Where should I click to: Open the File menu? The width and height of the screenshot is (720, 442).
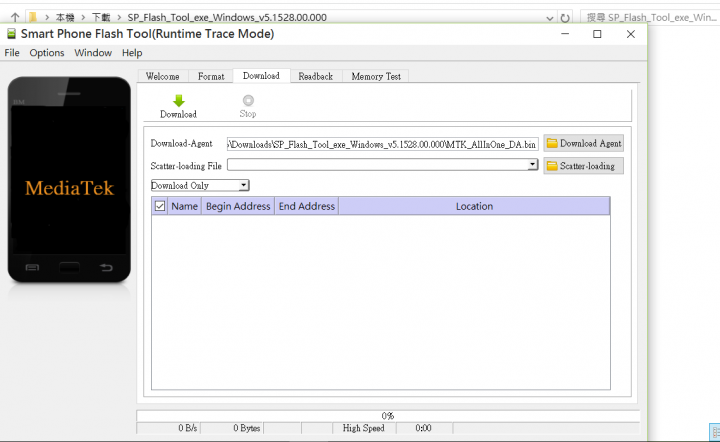click(x=12, y=53)
